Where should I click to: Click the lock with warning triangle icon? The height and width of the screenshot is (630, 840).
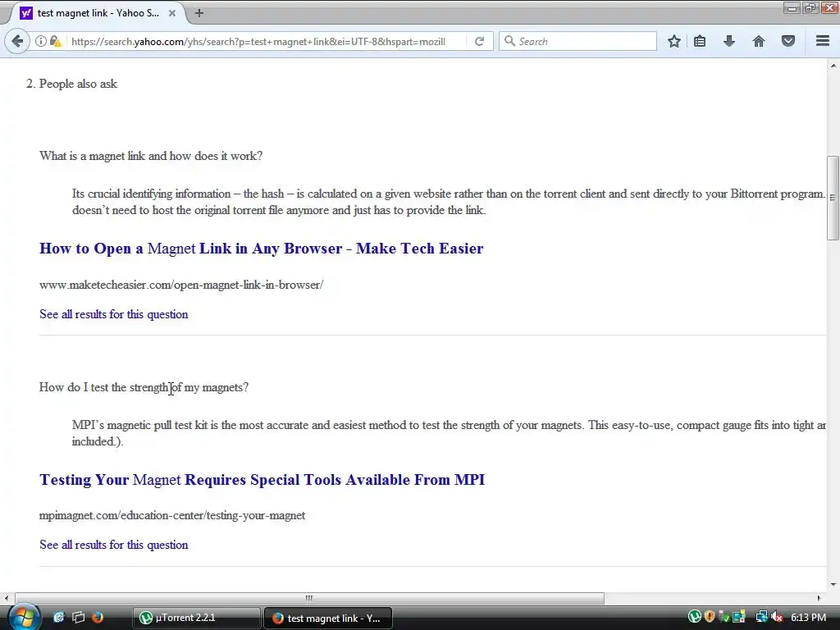[x=55, y=41]
